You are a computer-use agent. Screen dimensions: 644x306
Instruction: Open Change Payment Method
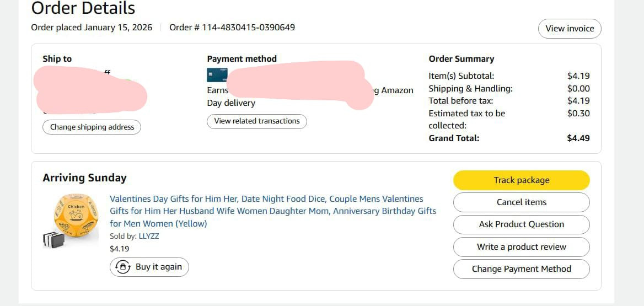pyautogui.click(x=521, y=269)
